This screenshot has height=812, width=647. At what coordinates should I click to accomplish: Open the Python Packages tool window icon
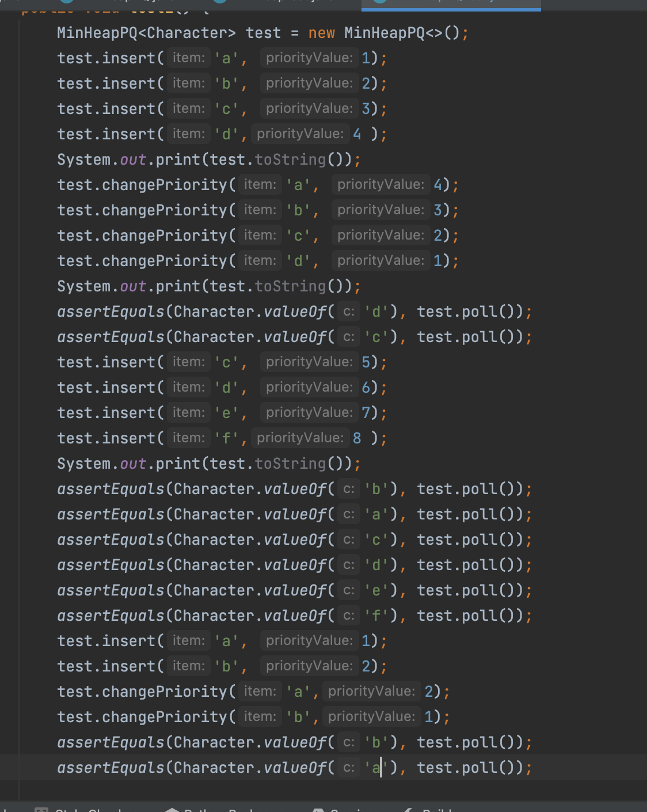(172, 809)
